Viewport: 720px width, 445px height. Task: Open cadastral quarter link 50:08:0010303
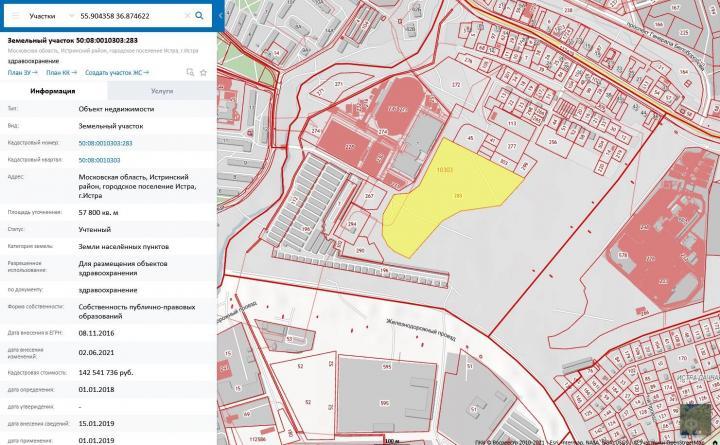pos(99,160)
